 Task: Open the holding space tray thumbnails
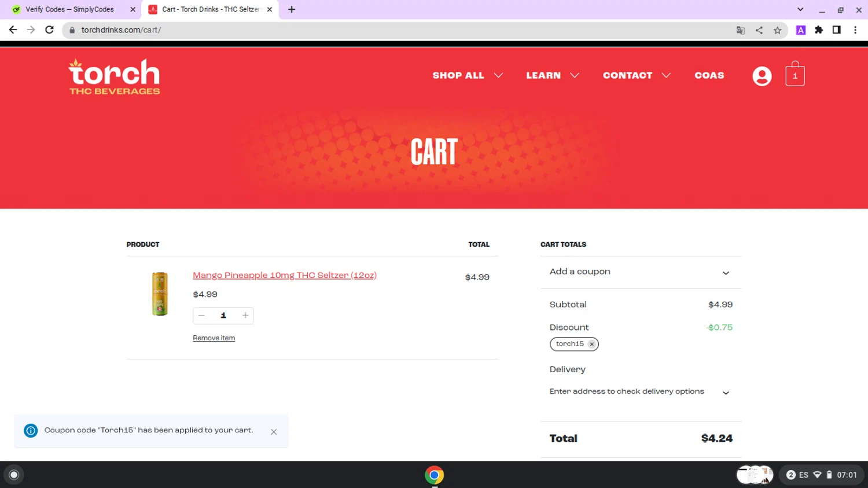[x=755, y=475]
